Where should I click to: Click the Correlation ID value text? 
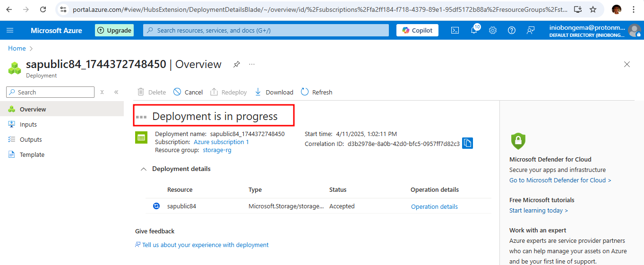(x=404, y=144)
